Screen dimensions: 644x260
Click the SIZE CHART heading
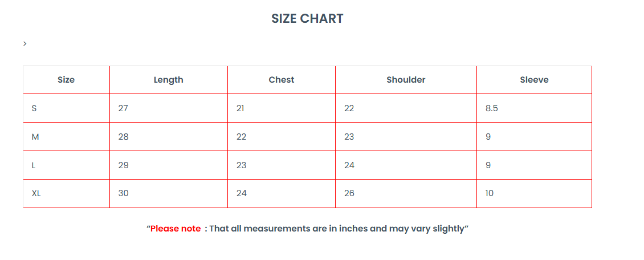(307, 18)
